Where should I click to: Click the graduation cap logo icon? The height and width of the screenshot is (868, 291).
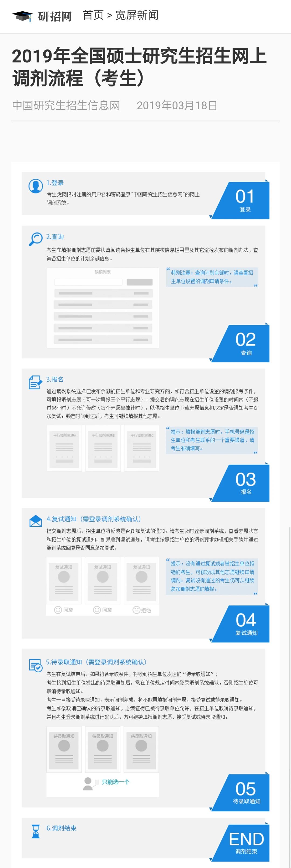[x=22, y=16]
